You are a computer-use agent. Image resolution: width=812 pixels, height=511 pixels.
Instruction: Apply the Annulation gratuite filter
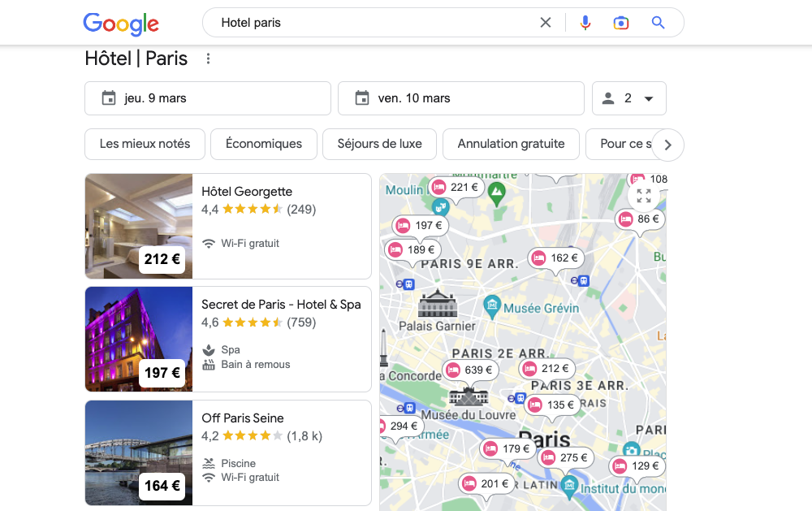pos(511,144)
